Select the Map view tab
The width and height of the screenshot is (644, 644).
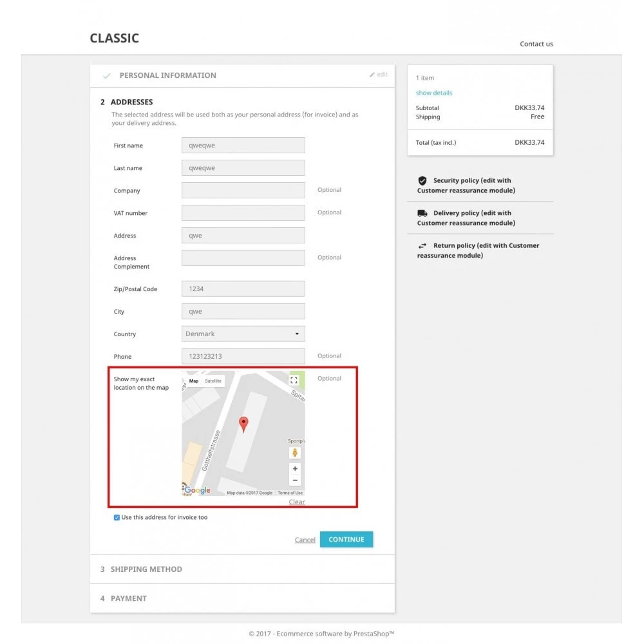click(193, 381)
